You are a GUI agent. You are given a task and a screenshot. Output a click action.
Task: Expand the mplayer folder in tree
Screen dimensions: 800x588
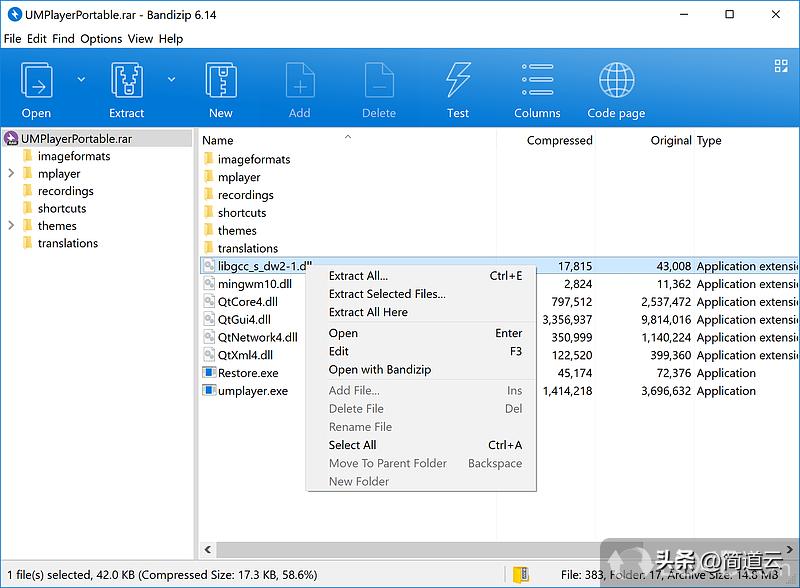point(11,174)
